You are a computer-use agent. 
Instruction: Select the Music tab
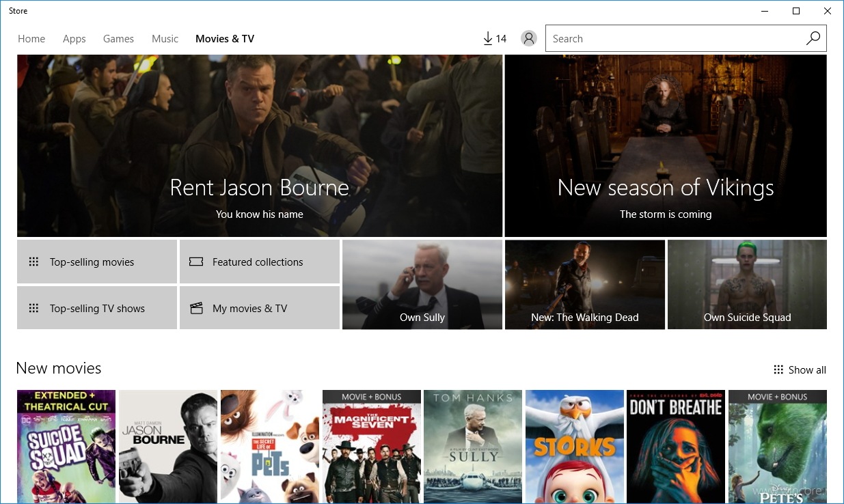pos(165,39)
